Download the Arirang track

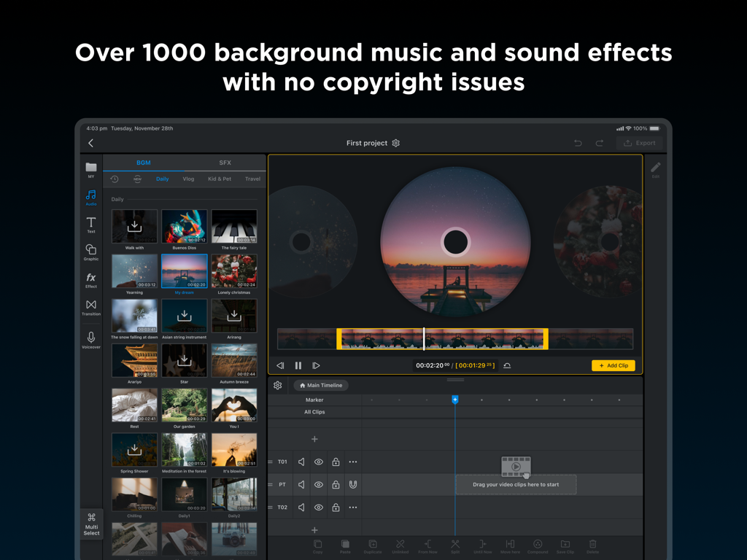(x=234, y=315)
